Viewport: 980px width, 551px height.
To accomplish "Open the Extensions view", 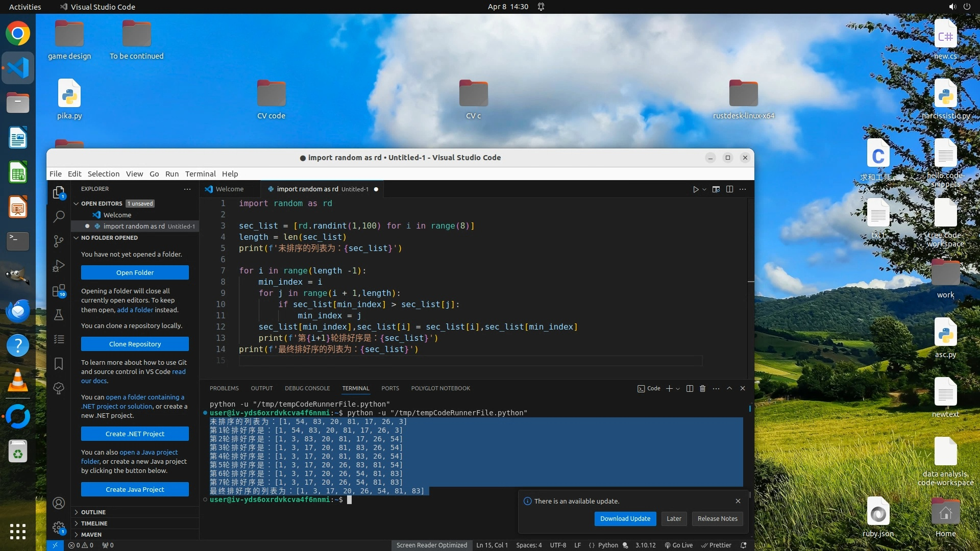I will [59, 291].
